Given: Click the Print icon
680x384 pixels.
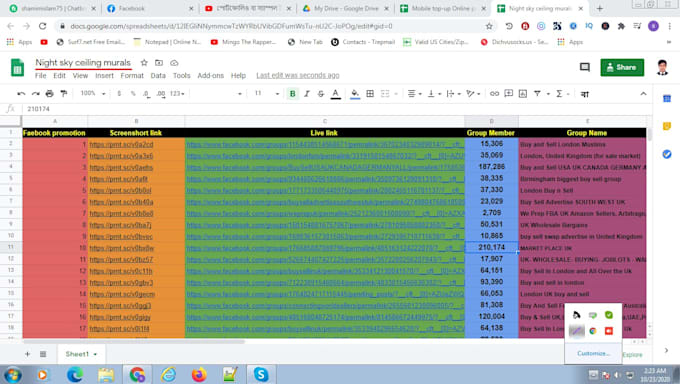Looking at the screenshot, I should (x=49, y=94).
